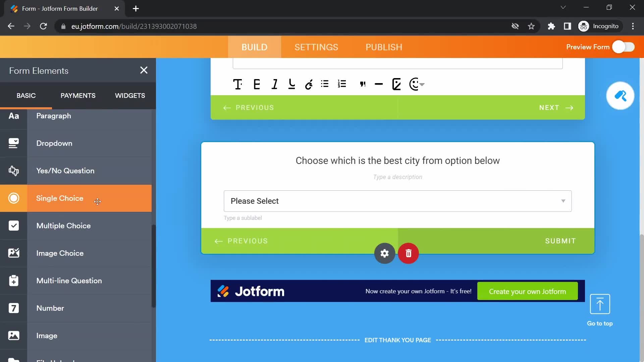This screenshot has width=644, height=362.
Task: Select the Ordered list icon
Action: pos(343,84)
